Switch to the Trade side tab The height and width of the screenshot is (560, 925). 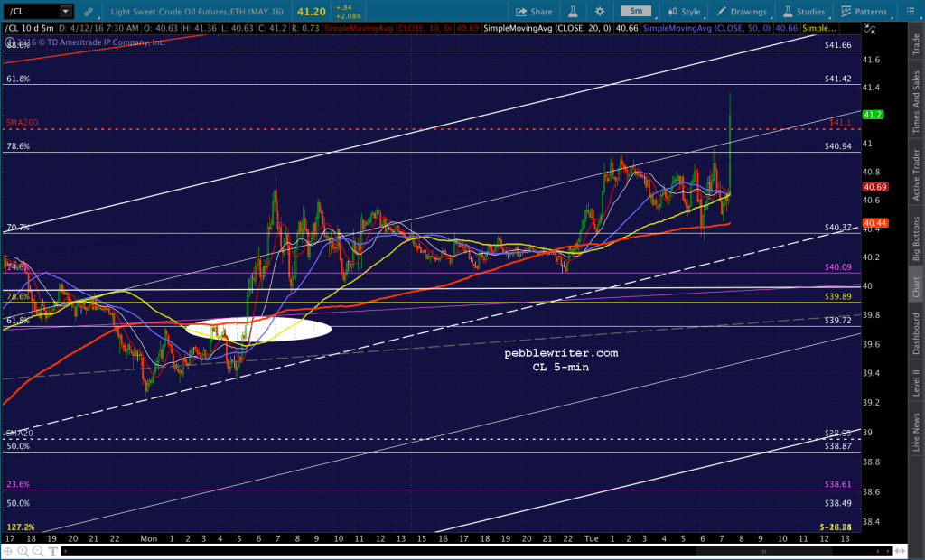pos(916,45)
